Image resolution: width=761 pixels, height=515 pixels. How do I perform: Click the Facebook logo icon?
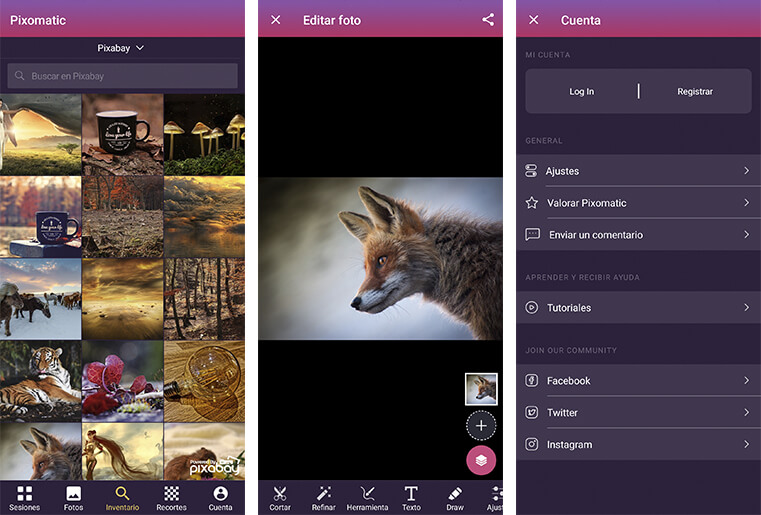point(531,381)
